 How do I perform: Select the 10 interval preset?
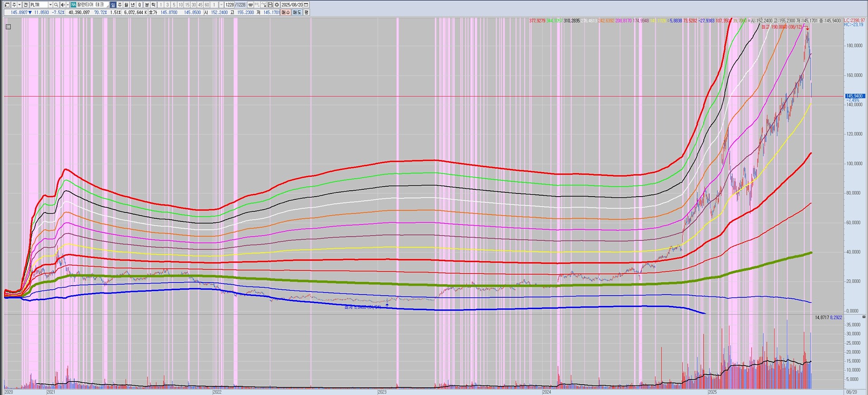click(x=180, y=5)
